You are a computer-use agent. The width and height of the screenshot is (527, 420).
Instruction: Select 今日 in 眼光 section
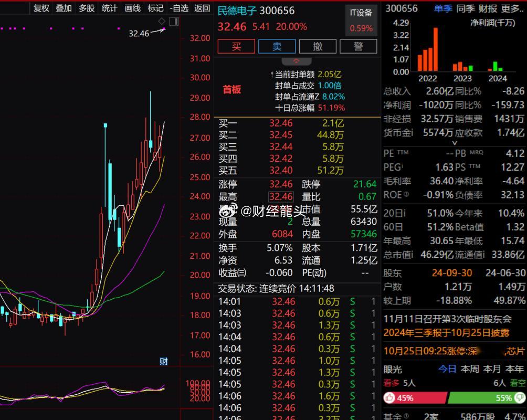[447, 369]
